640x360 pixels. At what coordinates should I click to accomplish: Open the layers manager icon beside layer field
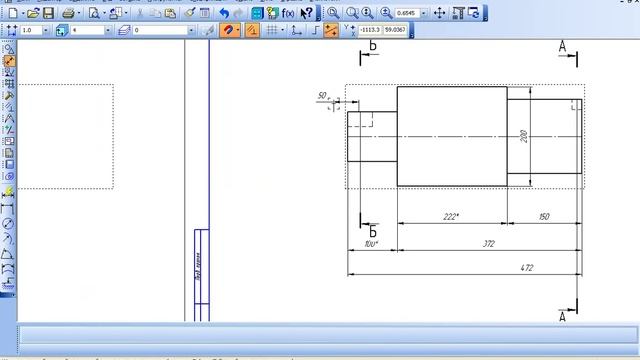124,30
